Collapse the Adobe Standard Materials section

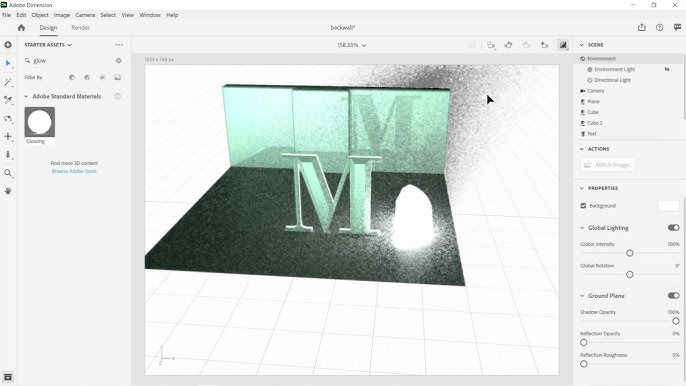(26, 96)
